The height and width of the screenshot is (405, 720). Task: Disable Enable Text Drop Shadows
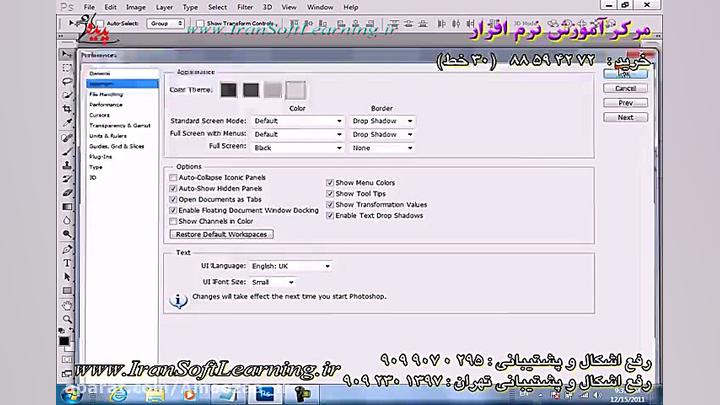click(x=330, y=215)
